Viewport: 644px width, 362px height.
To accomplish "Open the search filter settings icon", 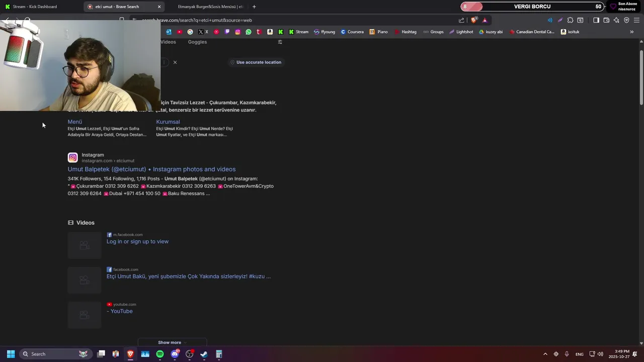I will point(280,42).
